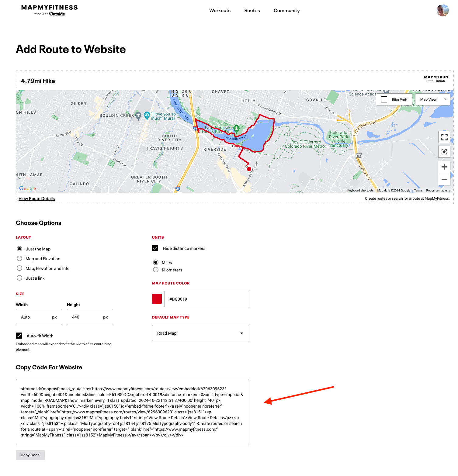Zoom in the map with plus icon
The width and height of the screenshot is (458, 476).
click(x=444, y=167)
